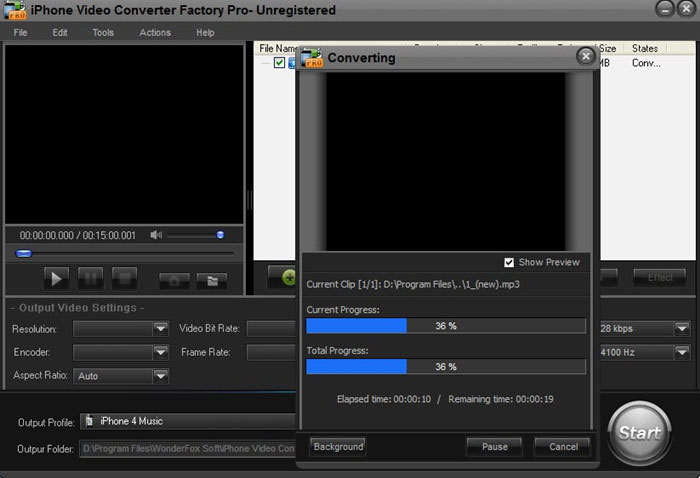Open the audio bit rate kbps dropdown
This screenshot has height=478, width=700.
682,329
